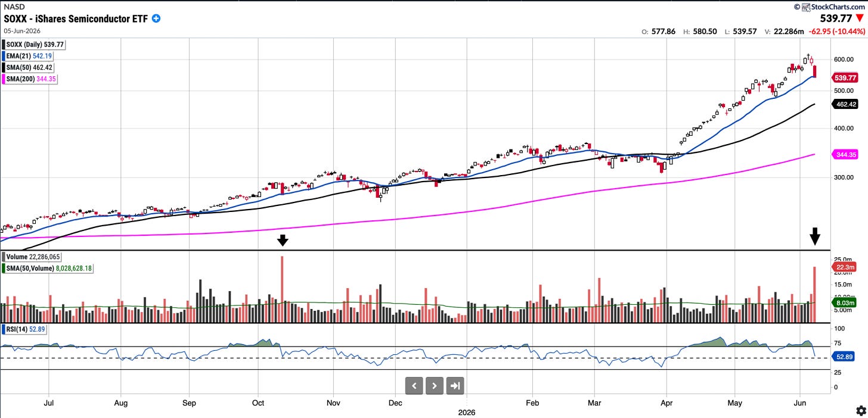Viewport: 868px width, 418px height.
Task: Jump to last chart with skip-end button
Action: (x=455, y=386)
